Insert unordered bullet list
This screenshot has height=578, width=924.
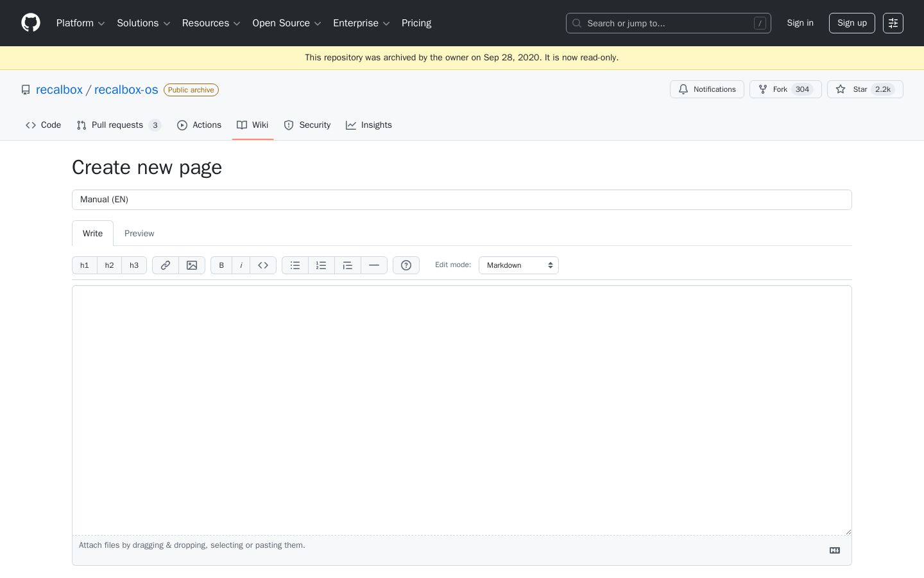(x=295, y=265)
